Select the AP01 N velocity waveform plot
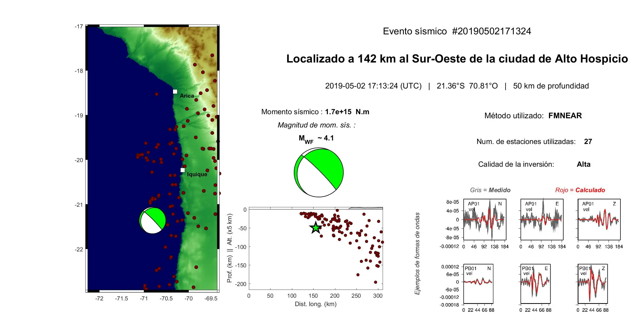 [485, 219]
